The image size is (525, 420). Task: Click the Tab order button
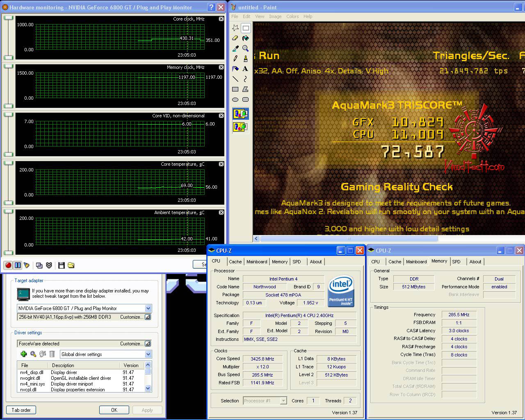tap(21, 410)
